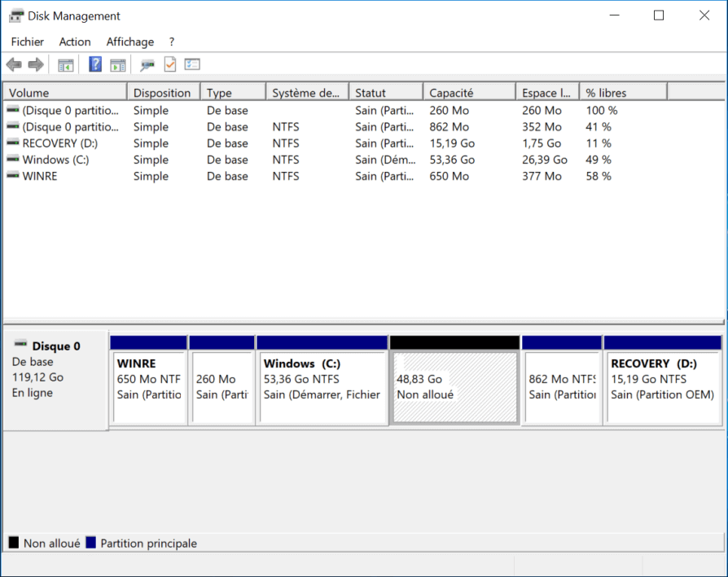Sort the list by Capacité column header
Image resolution: width=728 pixels, height=577 pixels.
468,93
